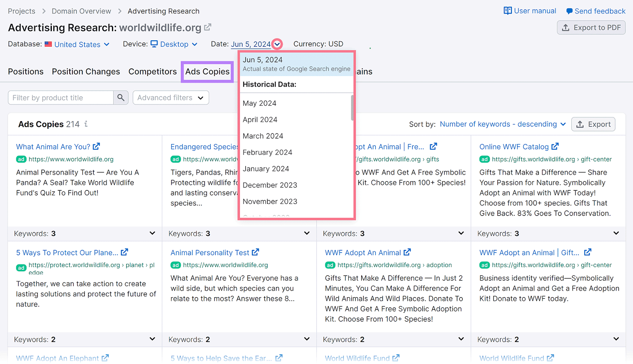Click the "Projects" breadcrumb link
This screenshot has height=364, width=633.
pos(21,11)
